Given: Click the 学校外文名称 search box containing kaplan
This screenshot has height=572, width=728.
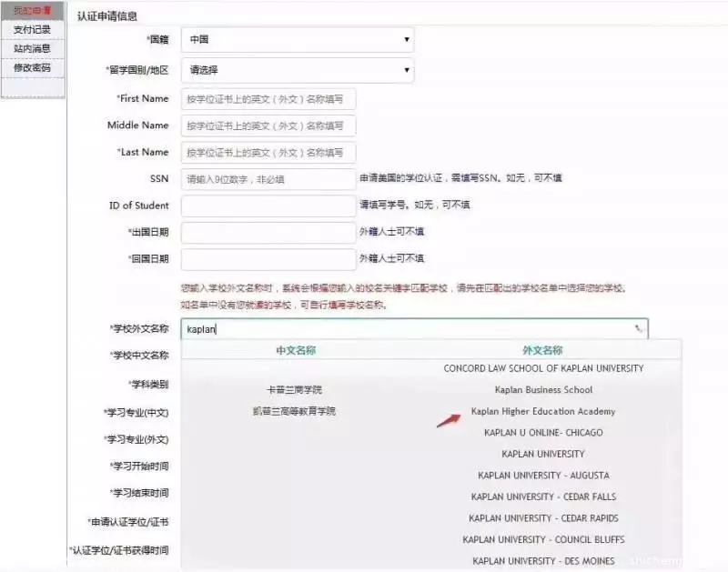Looking at the screenshot, I should tap(414, 329).
